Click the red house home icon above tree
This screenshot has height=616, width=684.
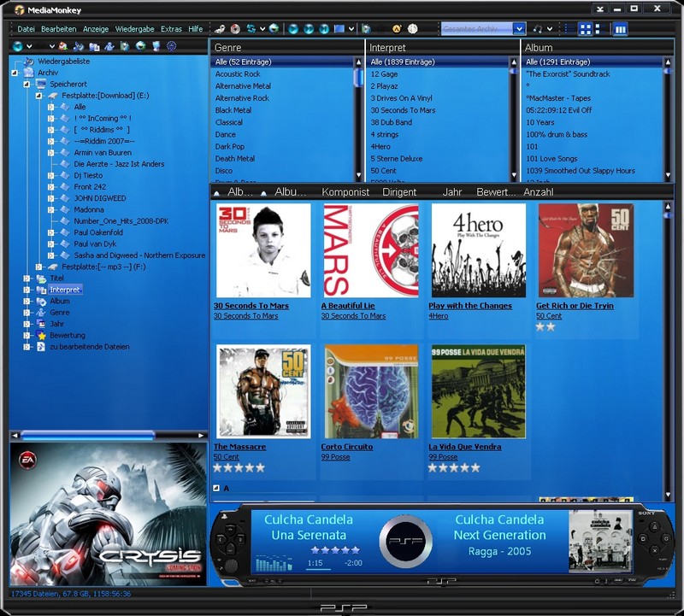(63, 46)
